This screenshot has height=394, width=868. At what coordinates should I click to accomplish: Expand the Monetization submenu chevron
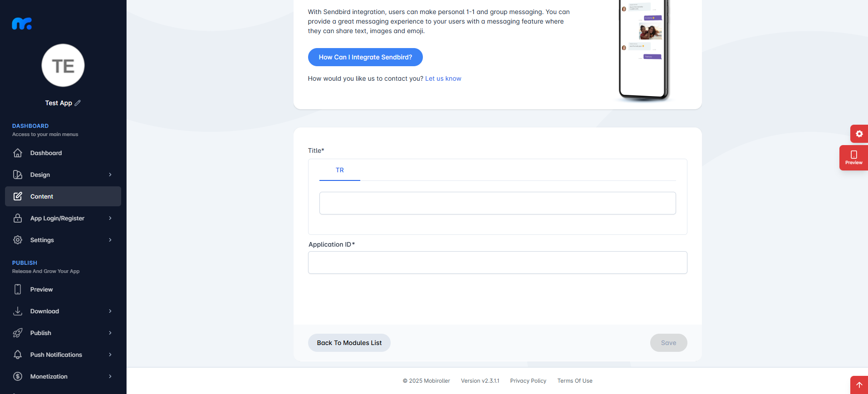coord(110,376)
